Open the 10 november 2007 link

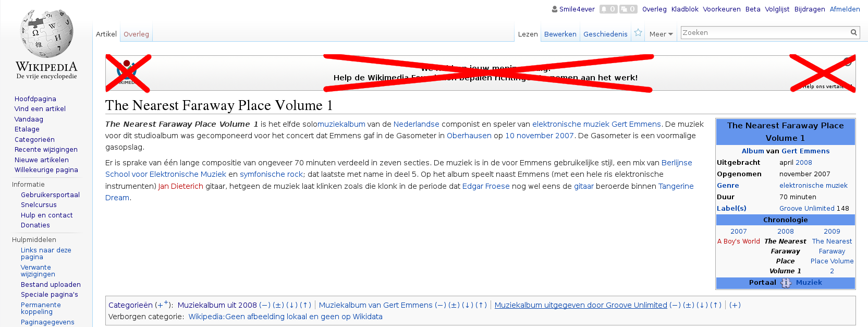540,136
